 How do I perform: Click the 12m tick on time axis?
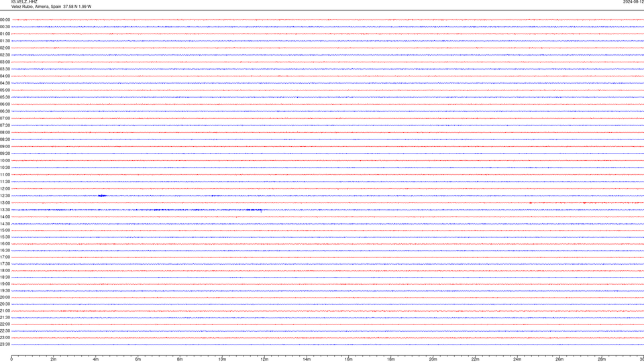(x=264, y=359)
